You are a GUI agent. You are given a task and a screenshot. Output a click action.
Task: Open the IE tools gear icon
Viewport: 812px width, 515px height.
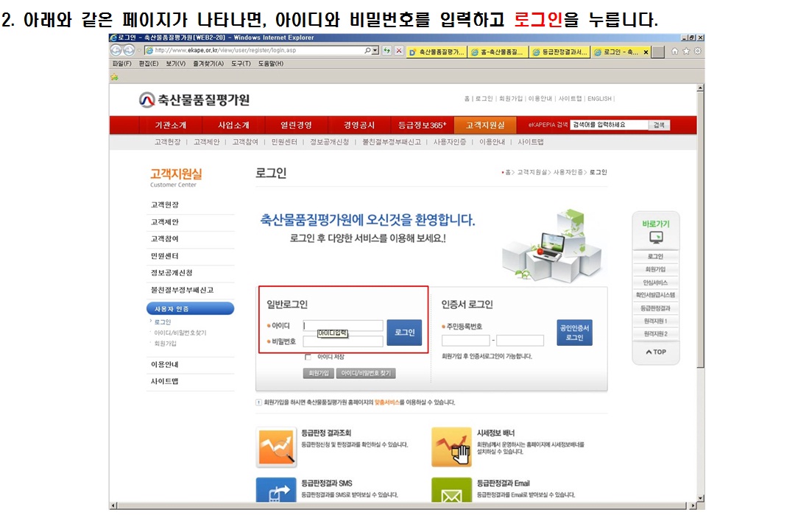click(x=697, y=51)
